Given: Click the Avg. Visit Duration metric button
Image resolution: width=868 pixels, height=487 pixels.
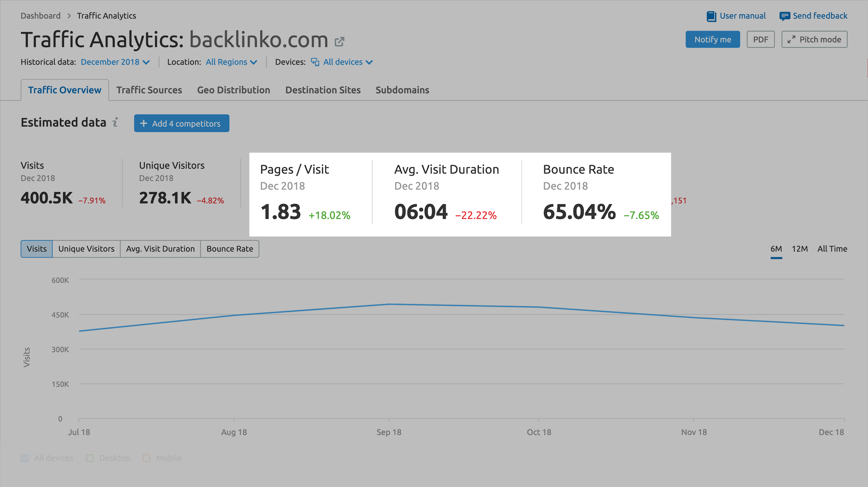Looking at the screenshot, I should tap(160, 248).
